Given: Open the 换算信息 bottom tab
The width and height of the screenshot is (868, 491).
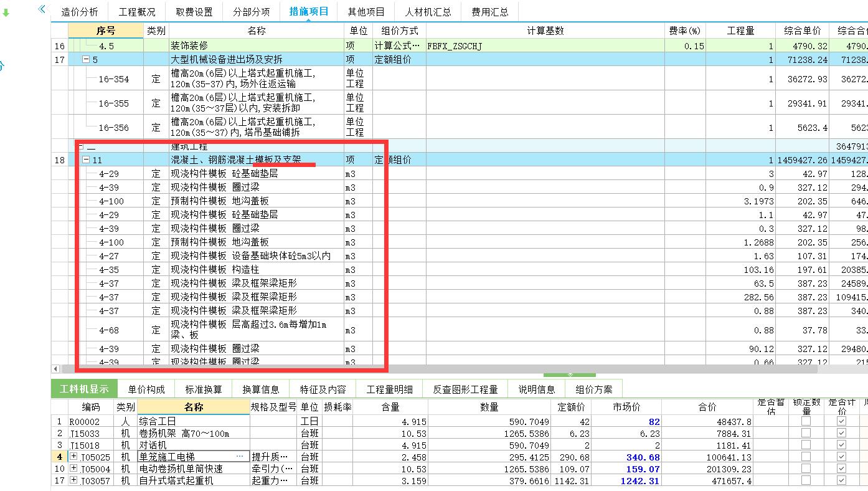Looking at the screenshot, I should click(261, 389).
